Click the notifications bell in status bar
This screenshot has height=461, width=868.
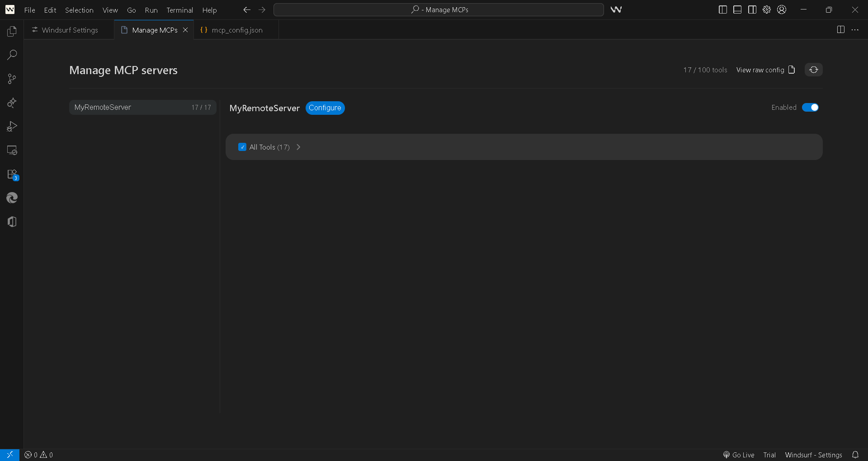[855, 455]
